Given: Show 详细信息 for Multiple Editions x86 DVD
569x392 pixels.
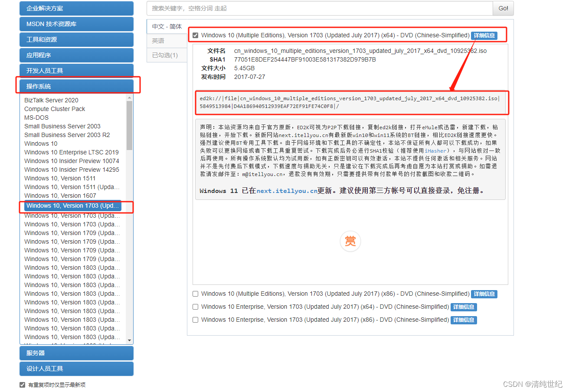Looking at the screenshot, I should pos(484,294).
